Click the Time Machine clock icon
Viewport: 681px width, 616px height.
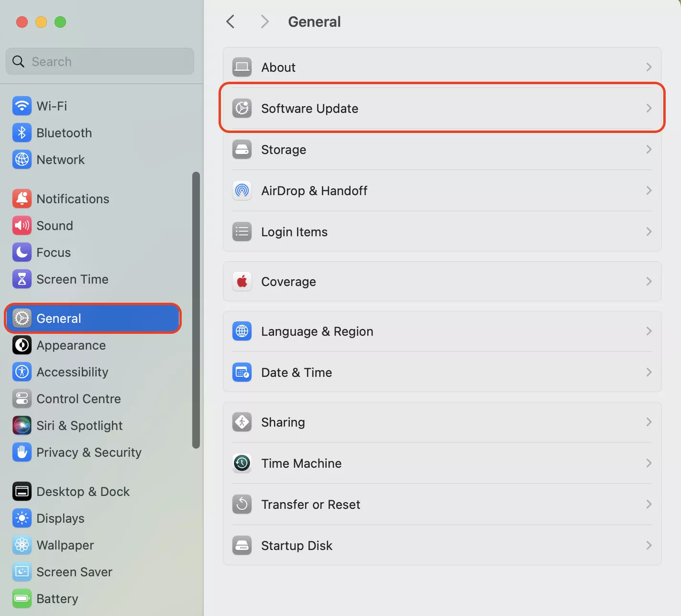242,463
